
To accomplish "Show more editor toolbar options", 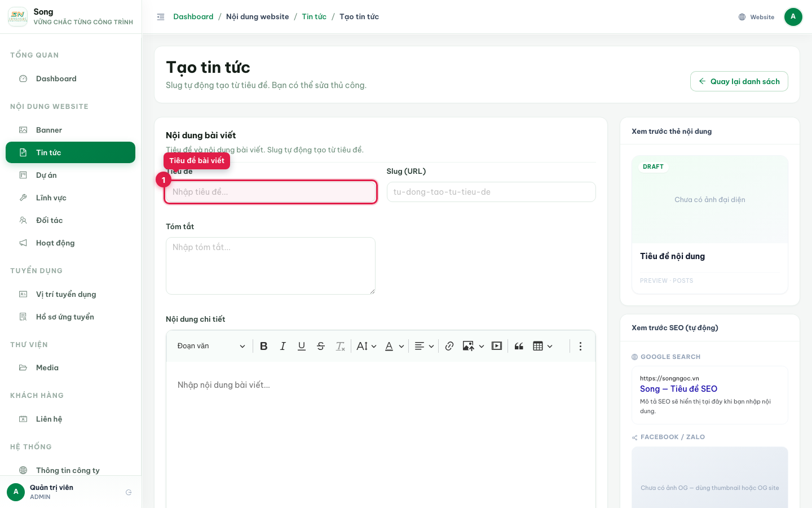I will (x=580, y=346).
